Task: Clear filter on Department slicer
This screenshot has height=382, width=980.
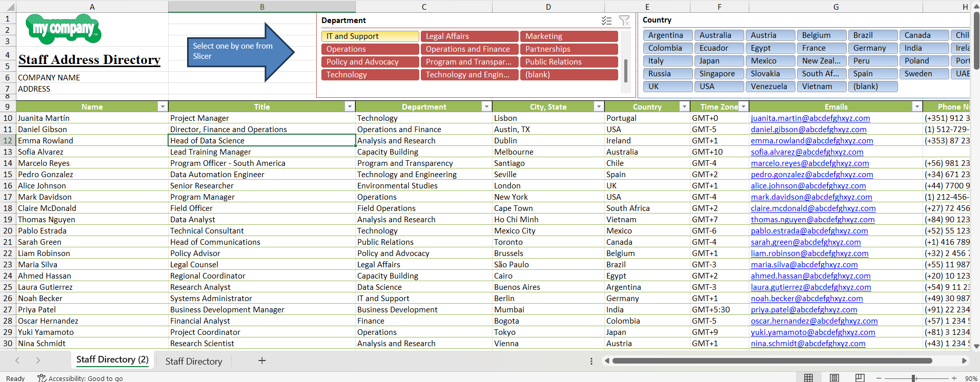Action: coord(624,20)
